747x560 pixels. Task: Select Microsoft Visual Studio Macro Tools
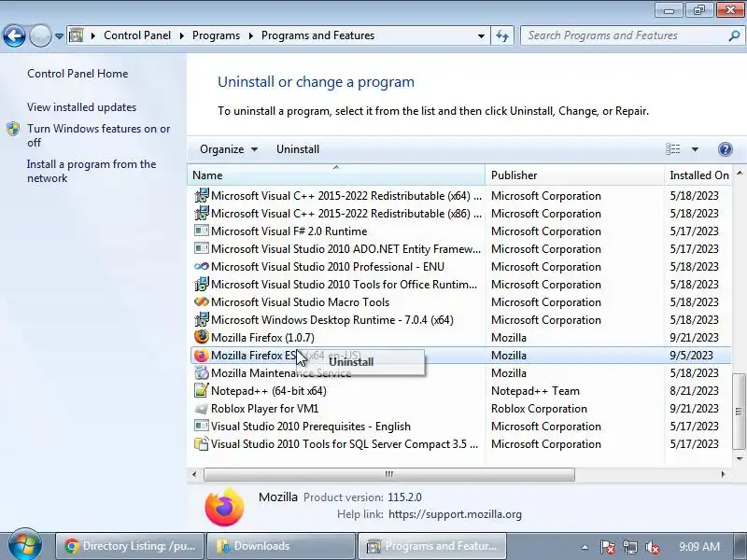[300, 301]
